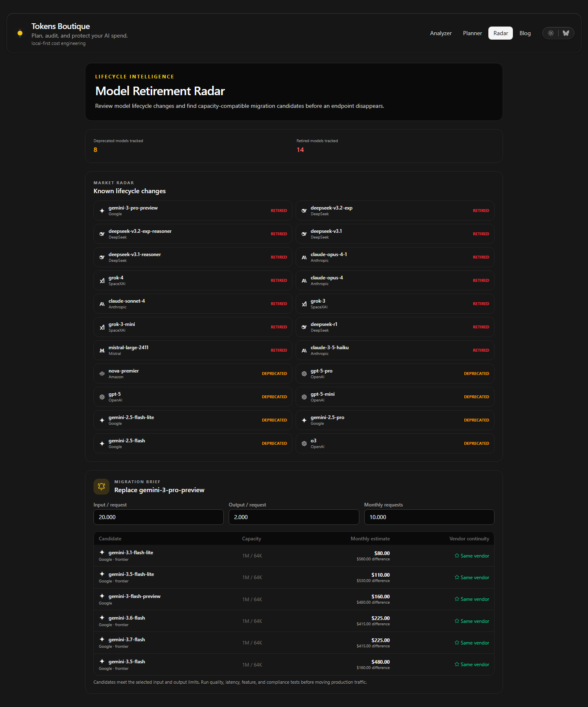
Task: Select the Radar tab
Action: click(501, 33)
